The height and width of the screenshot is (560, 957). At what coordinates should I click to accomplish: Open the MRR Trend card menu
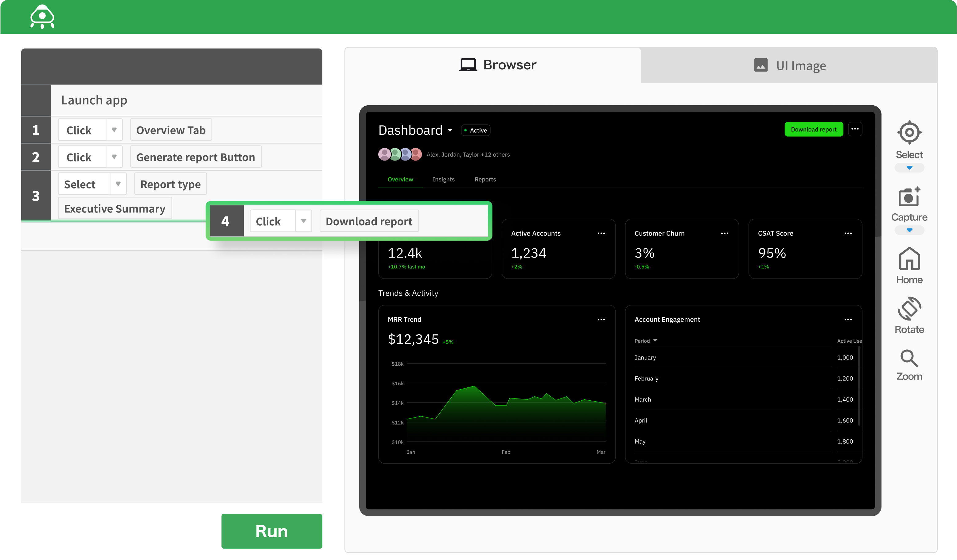(x=601, y=320)
